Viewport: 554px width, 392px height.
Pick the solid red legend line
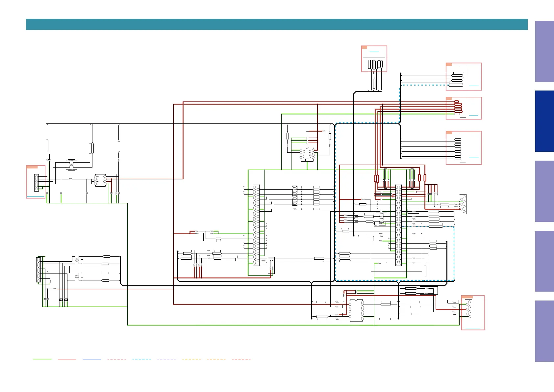[67, 359]
